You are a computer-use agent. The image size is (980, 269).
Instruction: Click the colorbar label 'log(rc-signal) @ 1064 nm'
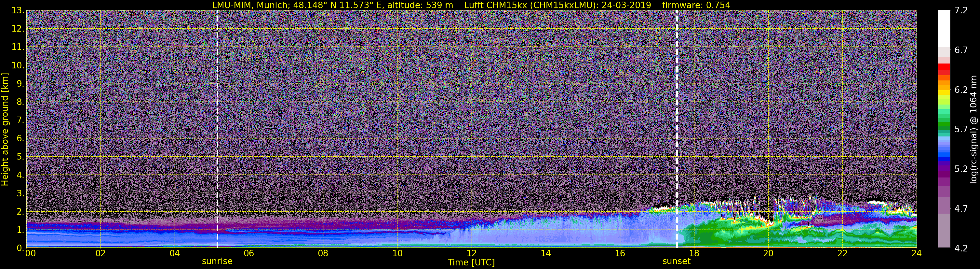(x=973, y=129)
